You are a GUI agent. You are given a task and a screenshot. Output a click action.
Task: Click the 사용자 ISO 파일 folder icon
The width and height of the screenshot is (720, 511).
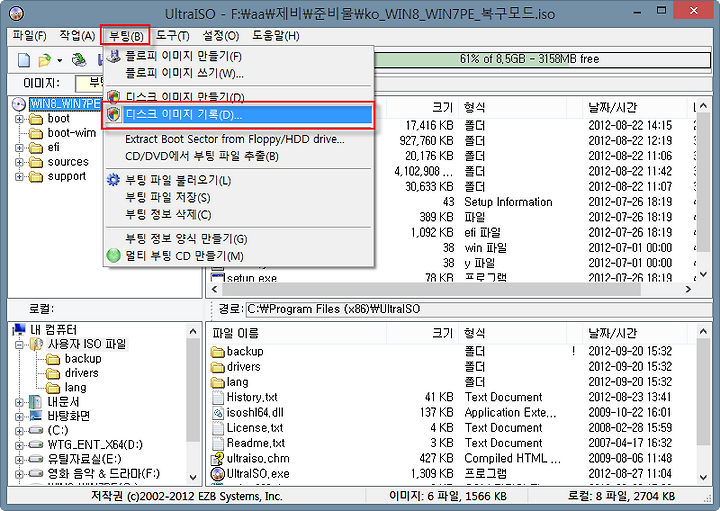[x=36, y=344]
